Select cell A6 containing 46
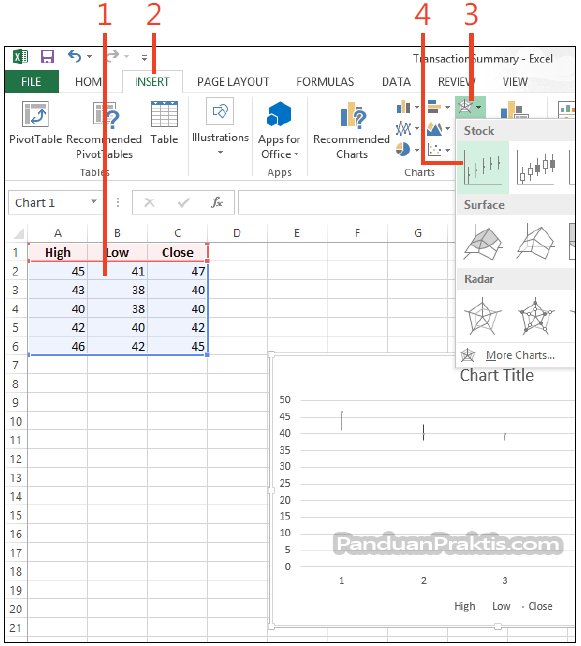Screen dimensions: 581x646 click(x=58, y=346)
